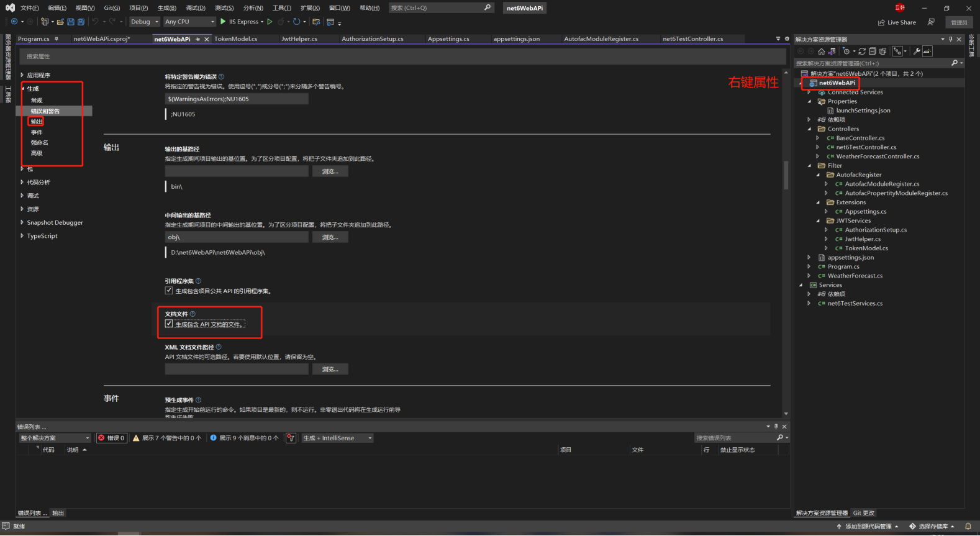Viewport: 980px width, 536px height.
Task: Click the notifications bell in status bar
Action: tap(968, 526)
